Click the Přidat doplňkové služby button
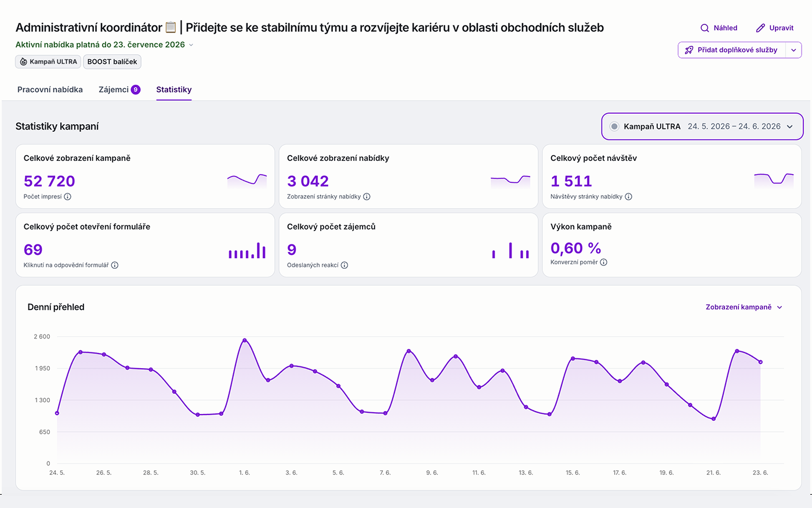This screenshot has width=812, height=508. tap(733, 50)
